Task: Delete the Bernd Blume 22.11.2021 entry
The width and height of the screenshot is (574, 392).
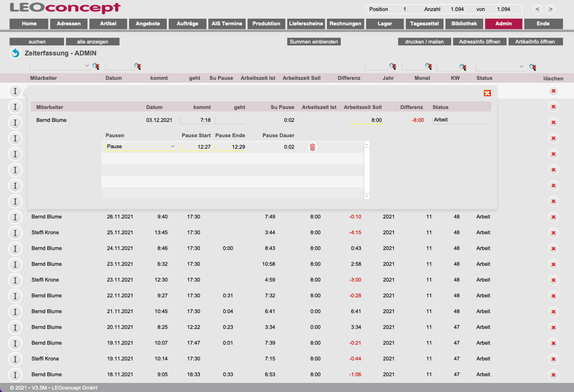Action: click(553, 296)
